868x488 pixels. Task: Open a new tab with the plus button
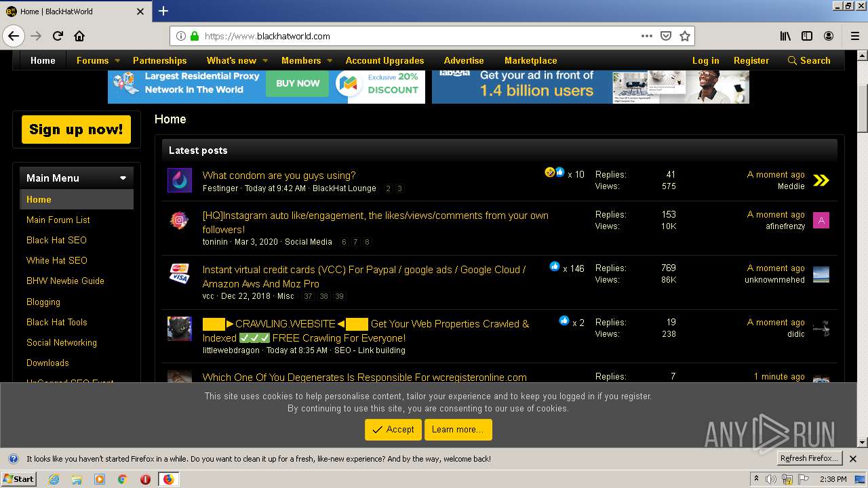click(163, 11)
